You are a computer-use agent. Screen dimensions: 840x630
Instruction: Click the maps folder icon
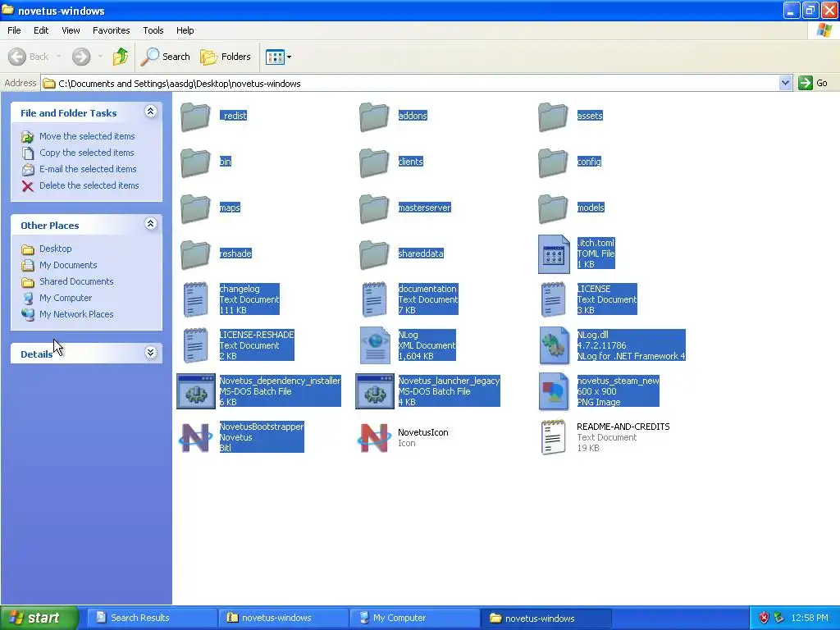tap(195, 208)
